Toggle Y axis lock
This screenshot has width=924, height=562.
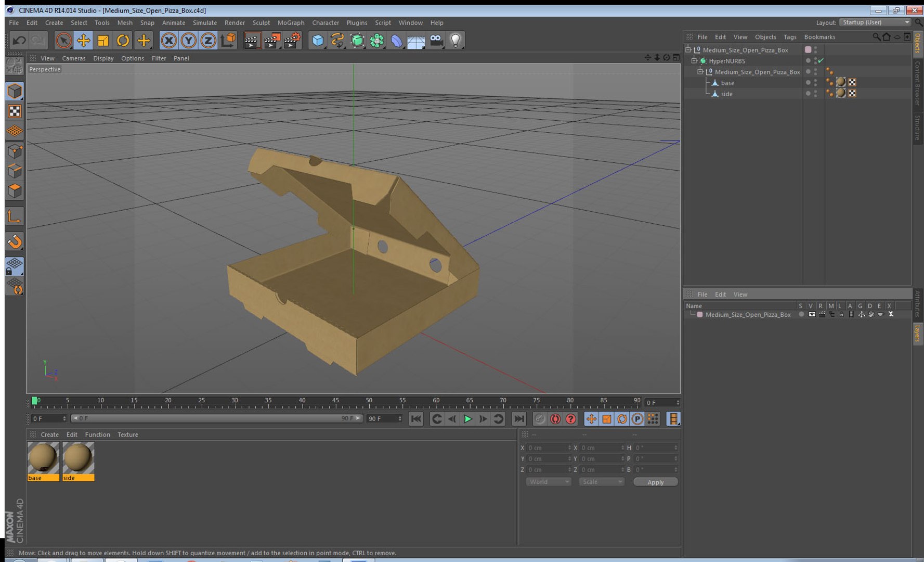click(x=188, y=40)
